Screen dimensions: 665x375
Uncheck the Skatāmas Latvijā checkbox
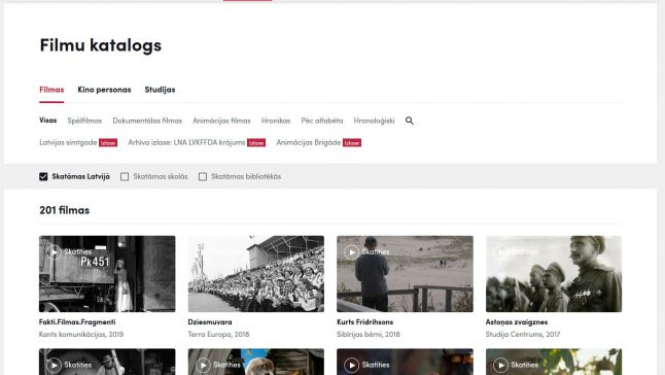click(x=43, y=176)
